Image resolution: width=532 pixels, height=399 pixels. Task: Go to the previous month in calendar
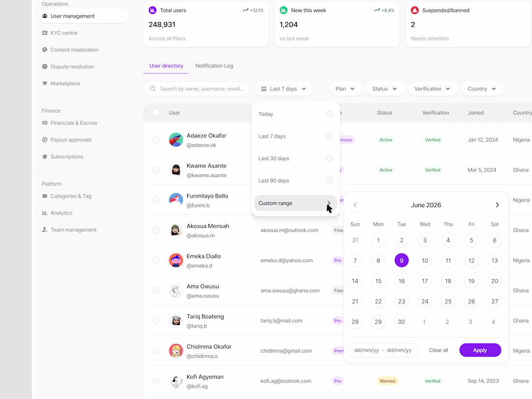[355, 205]
